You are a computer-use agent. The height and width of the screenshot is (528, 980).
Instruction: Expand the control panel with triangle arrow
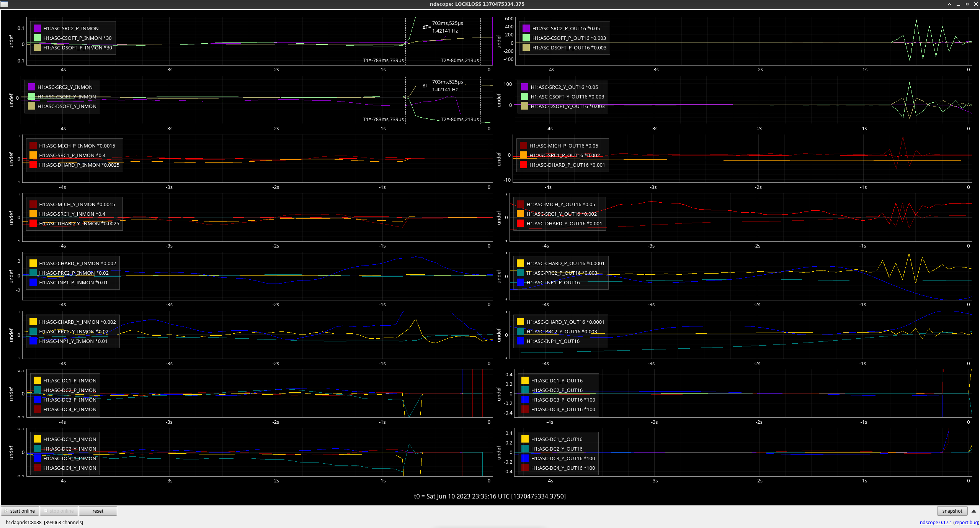pyautogui.click(x=974, y=511)
